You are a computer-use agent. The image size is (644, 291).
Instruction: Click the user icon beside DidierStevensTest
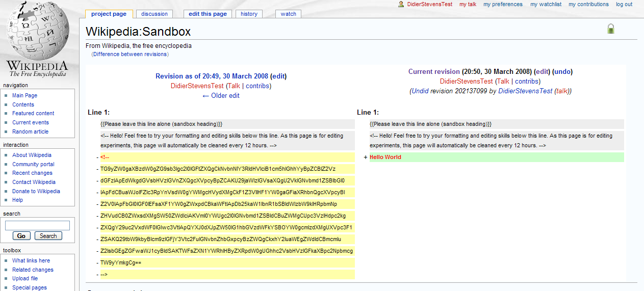click(x=401, y=4)
